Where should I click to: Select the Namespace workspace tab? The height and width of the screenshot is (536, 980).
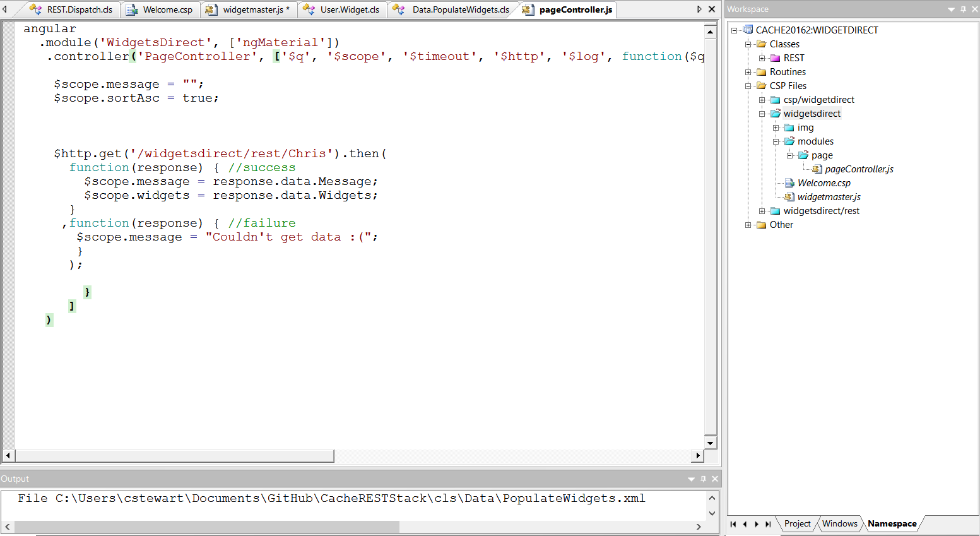[892, 524]
